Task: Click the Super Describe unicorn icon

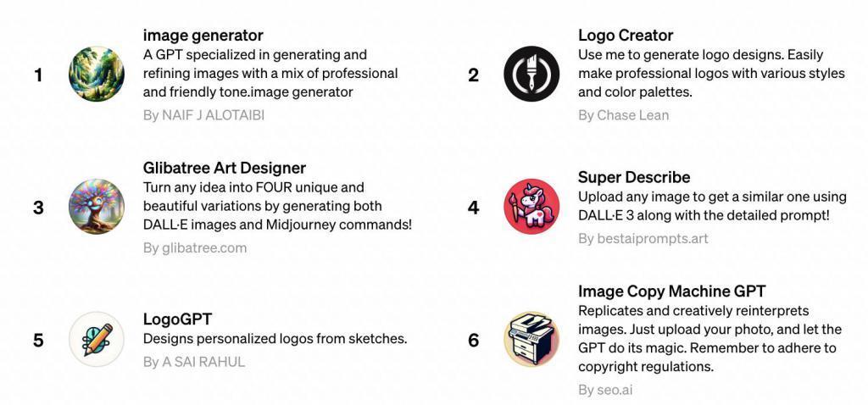Action: (531, 207)
